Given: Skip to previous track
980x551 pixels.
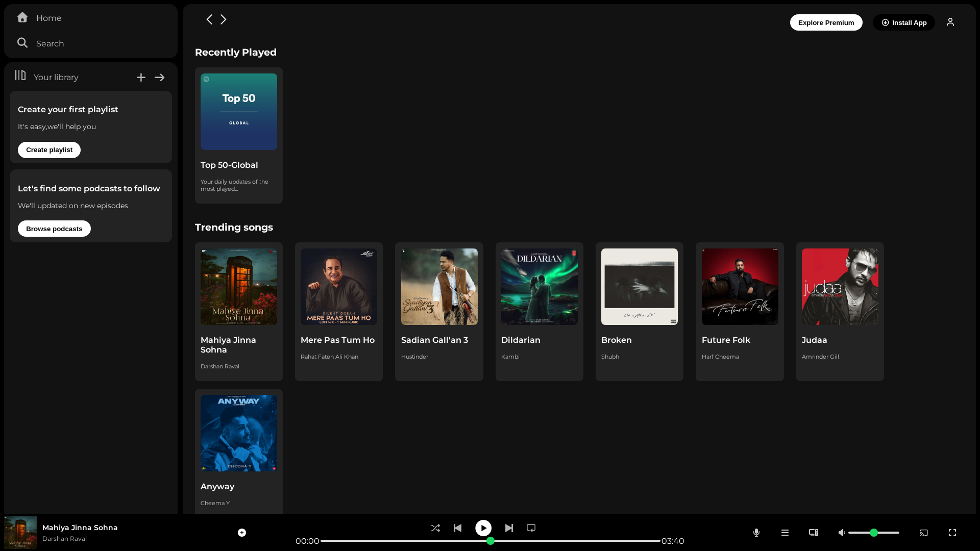Looking at the screenshot, I should (458, 528).
